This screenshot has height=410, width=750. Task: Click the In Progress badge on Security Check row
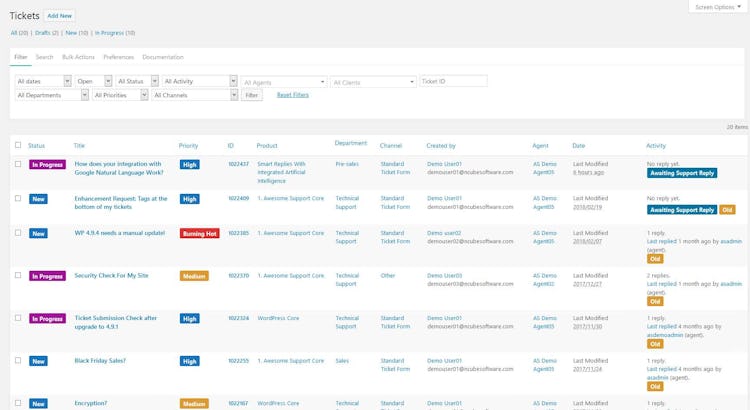coord(47,276)
